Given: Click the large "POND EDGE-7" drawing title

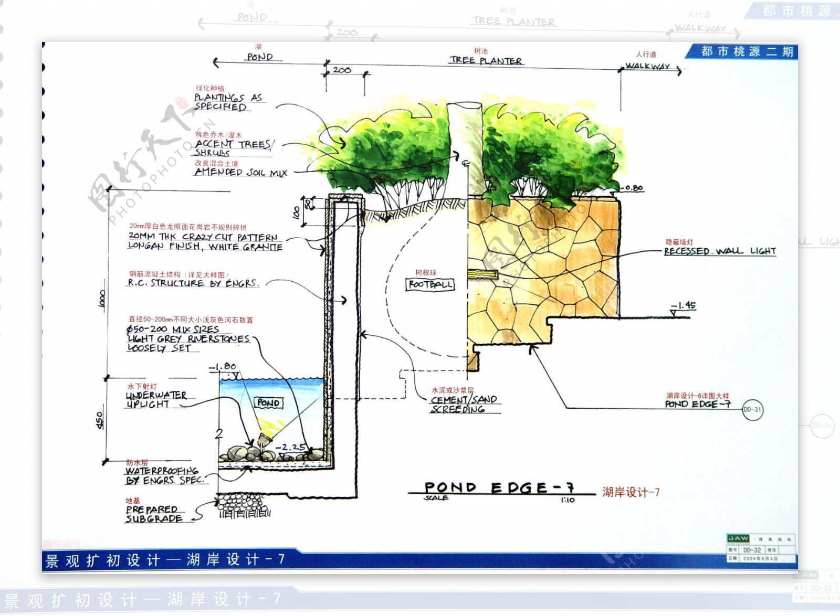Looking at the screenshot, I should [499, 488].
